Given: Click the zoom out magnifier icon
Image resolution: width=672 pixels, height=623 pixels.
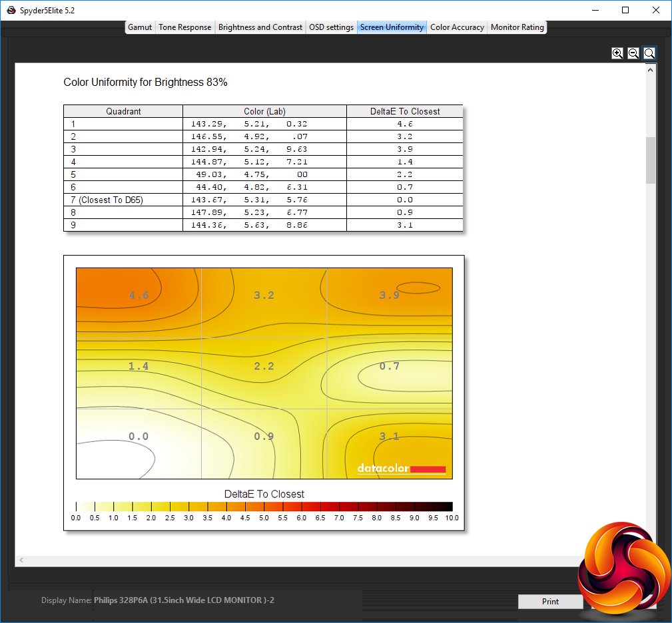Looking at the screenshot, I should [633, 53].
